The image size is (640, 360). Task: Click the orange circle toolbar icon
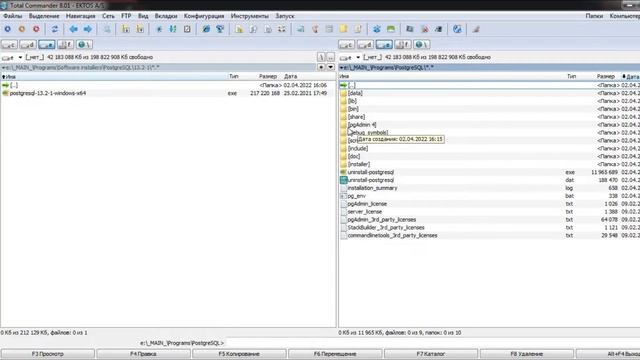point(22,29)
